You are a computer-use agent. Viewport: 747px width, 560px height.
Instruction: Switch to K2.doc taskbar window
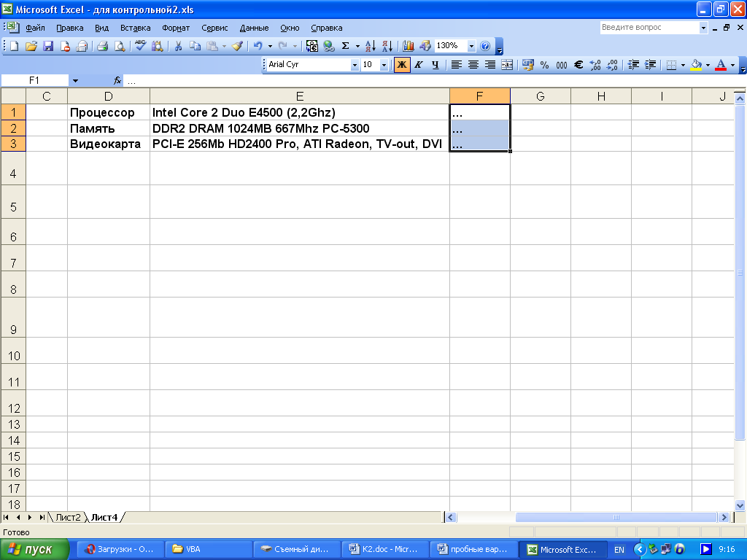tap(385, 549)
